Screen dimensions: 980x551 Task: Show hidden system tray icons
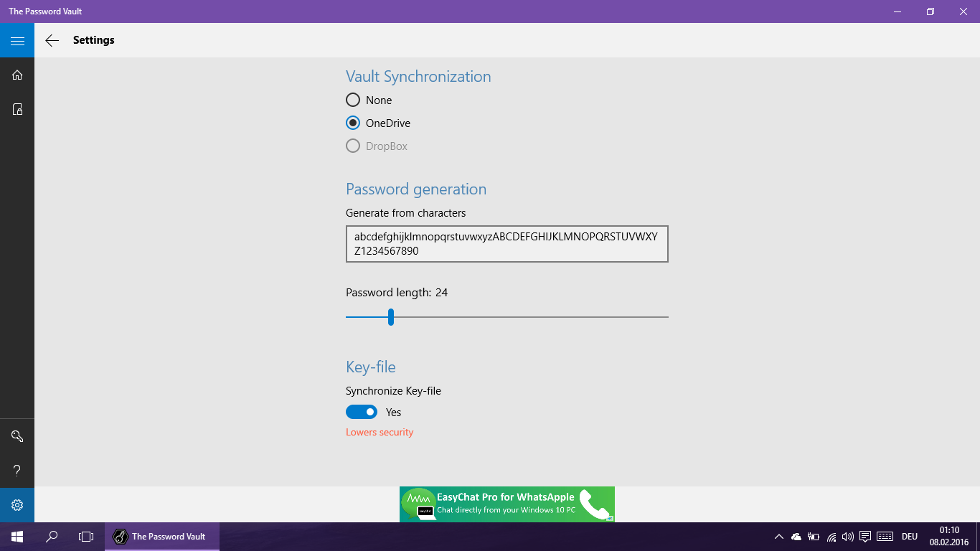[x=779, y=537]
